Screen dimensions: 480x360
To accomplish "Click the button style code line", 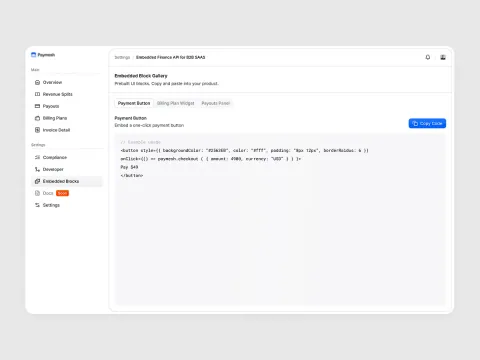I will click(245, 151).
